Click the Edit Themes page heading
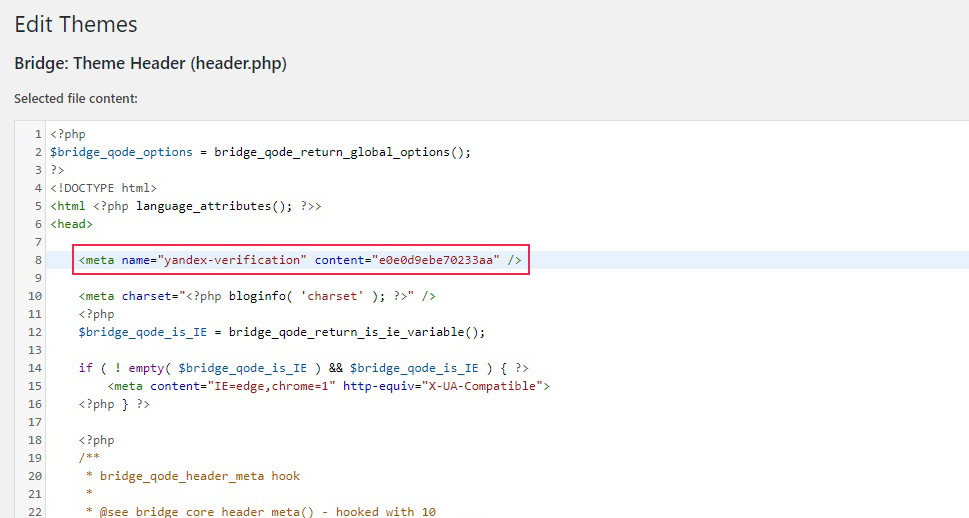Viewport: 969px width, 518px height. [x=76, y=25]
